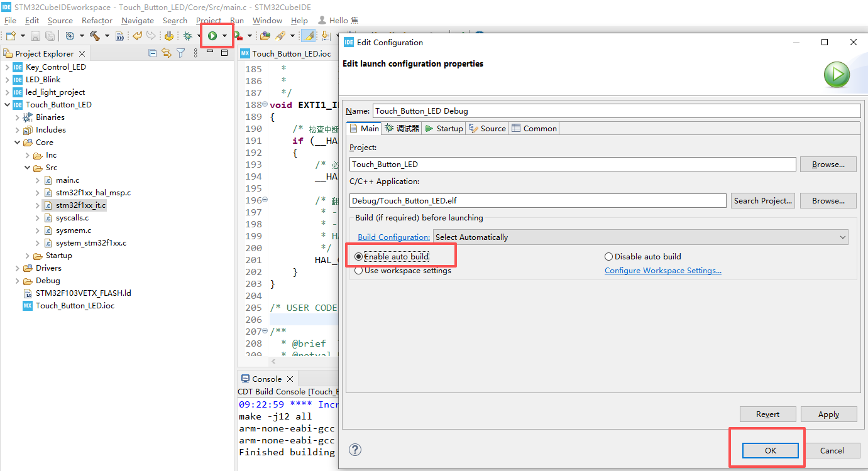This screenshot has width=868, height=471.
Task: Select main.c in Project Explorer
Action: point(67,180)
